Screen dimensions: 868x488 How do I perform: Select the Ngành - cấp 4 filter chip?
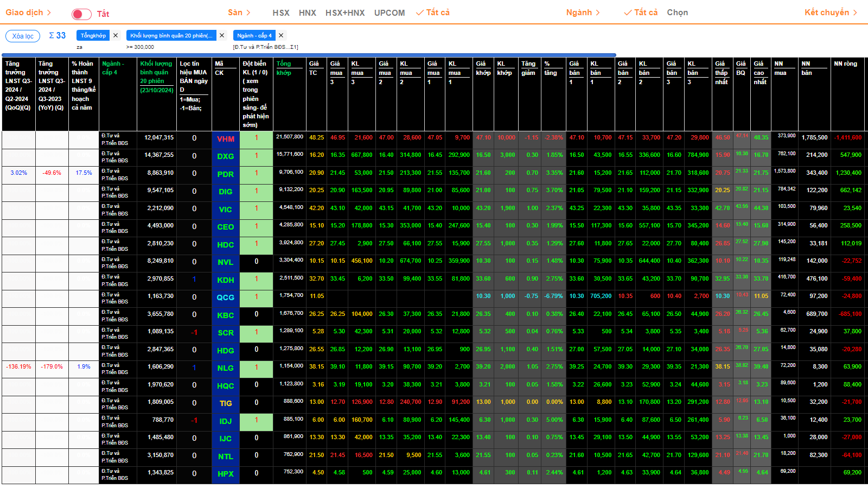click(x=254, y=35)
